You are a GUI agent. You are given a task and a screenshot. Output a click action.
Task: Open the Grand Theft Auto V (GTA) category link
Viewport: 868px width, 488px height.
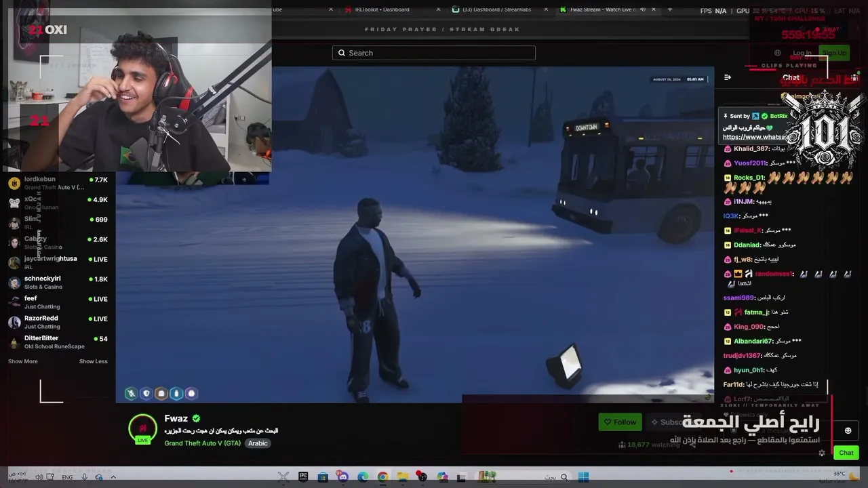pyautogui.click(x=202, y=443)
